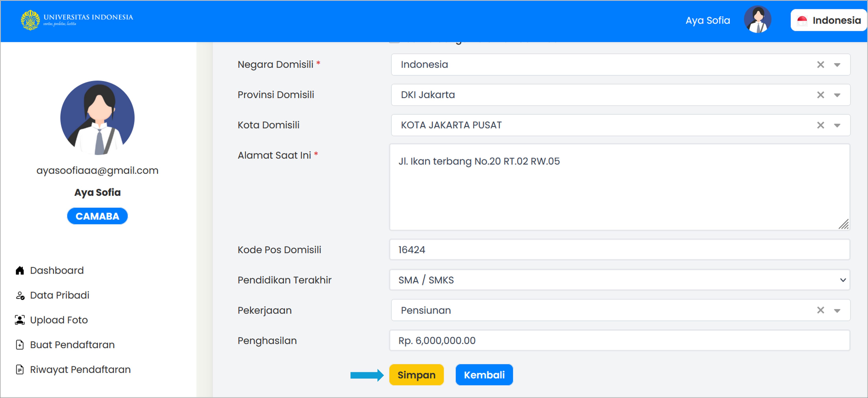This screenshot has height=398, width=868.
Task: Clear the Pensiunan occupation selection
Action: tap(820, 310)
